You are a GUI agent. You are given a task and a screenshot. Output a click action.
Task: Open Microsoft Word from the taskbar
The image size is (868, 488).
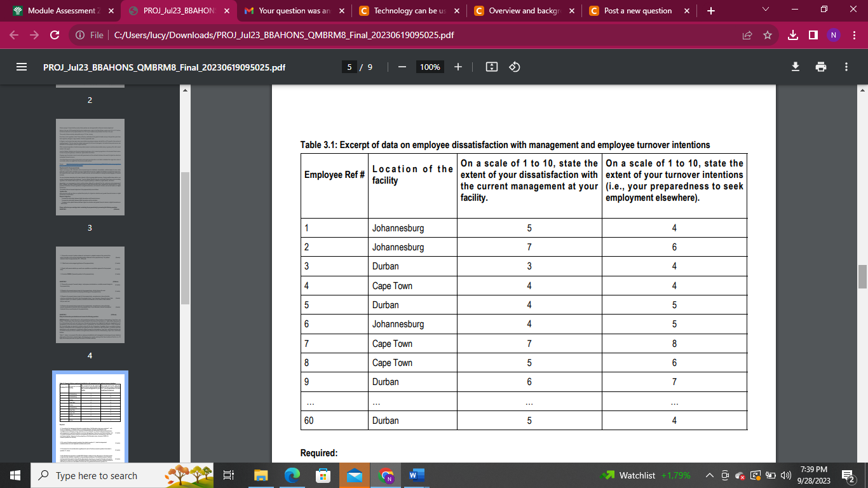(417, 475)
